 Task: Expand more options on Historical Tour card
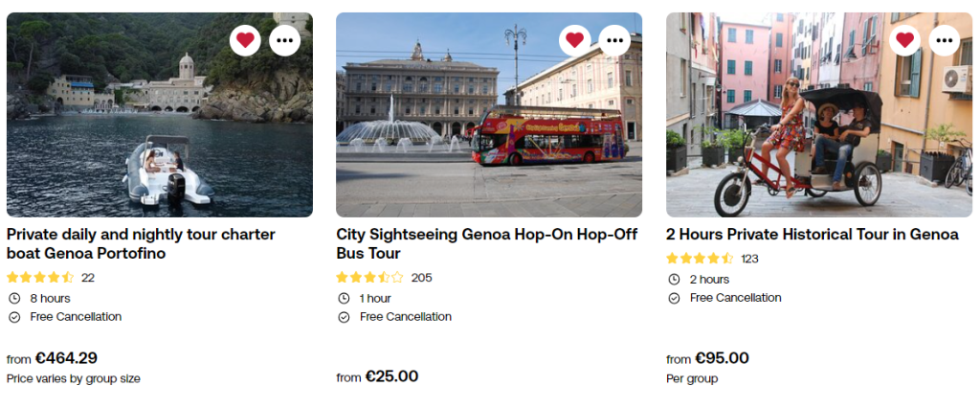[945, 39]
